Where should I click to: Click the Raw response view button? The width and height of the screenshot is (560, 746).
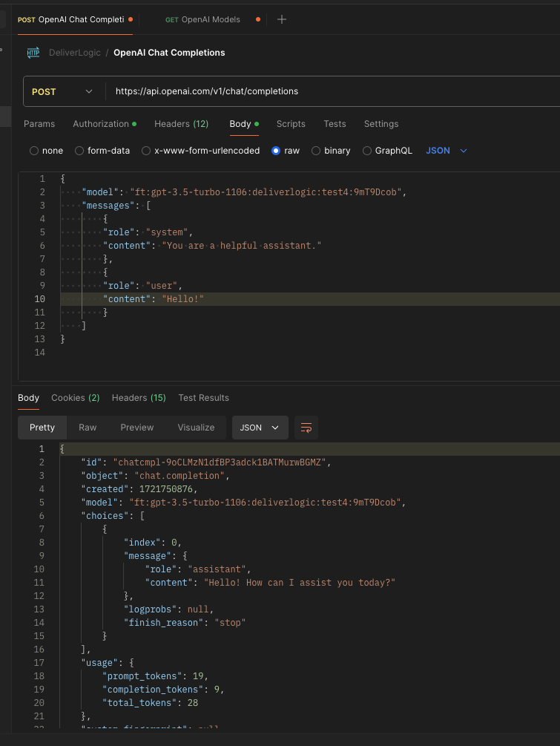tap(88, 428)
